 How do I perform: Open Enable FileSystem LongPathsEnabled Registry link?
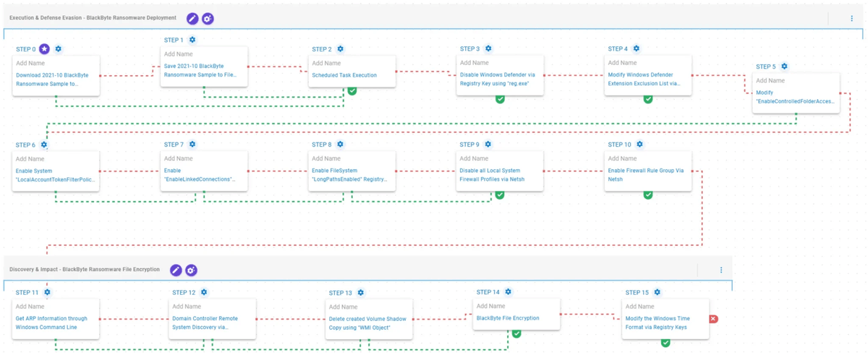(x=349, y=175)
